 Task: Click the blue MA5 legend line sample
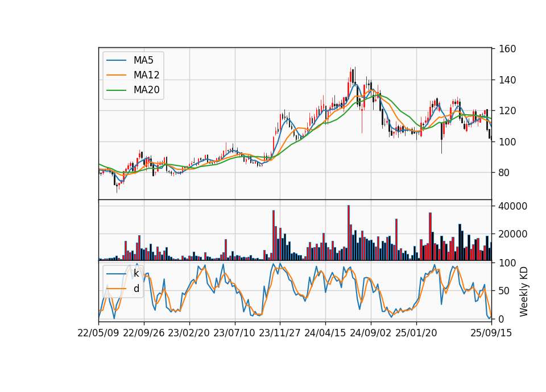point(116,60)
